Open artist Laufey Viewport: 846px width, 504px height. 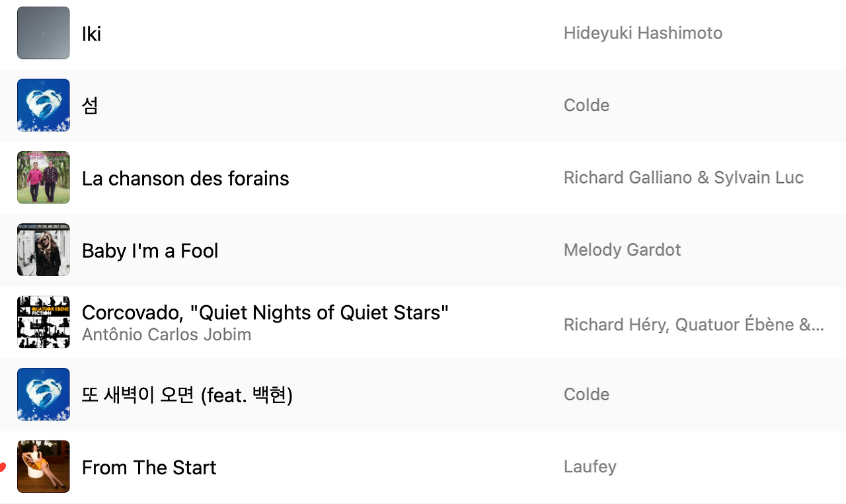coord(590,467)
